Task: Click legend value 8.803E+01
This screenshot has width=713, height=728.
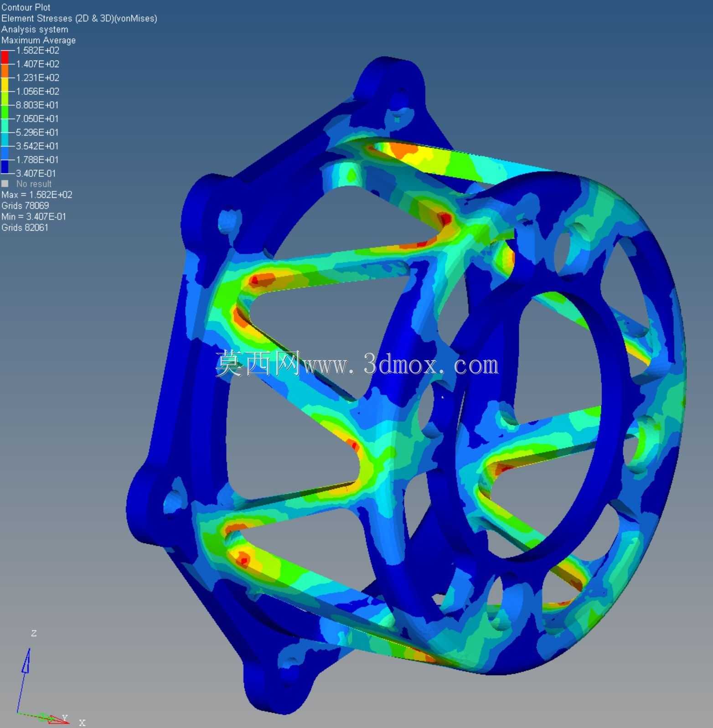Action: click(x=37, y=105)
